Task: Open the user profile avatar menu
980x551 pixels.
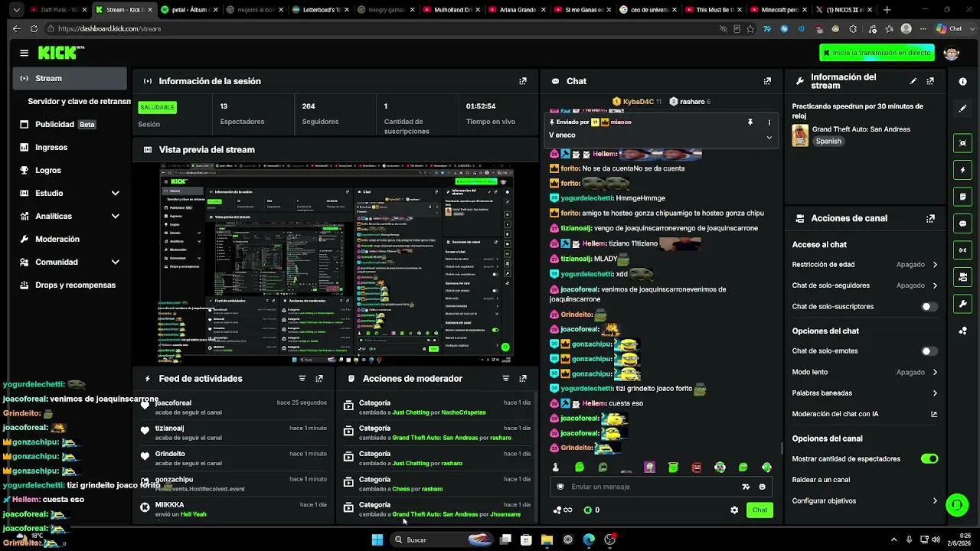Action: [x=952, y=53]
